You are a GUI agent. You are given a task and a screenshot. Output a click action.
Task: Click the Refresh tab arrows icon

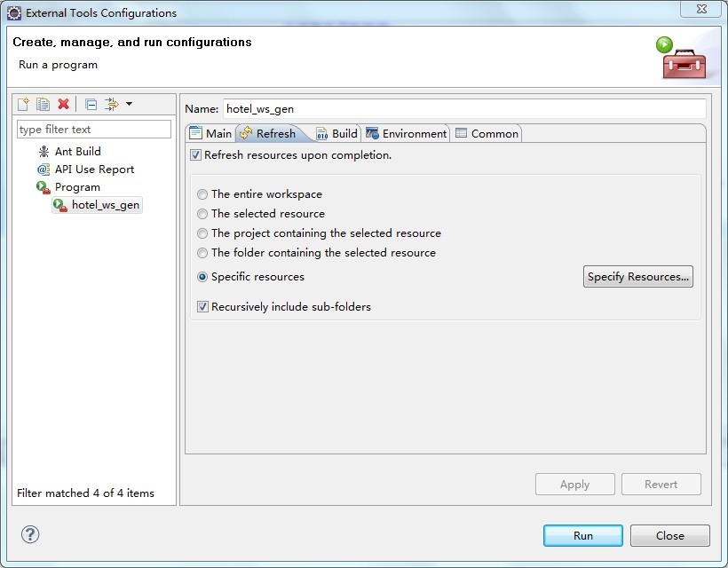[x=246, y=134]
